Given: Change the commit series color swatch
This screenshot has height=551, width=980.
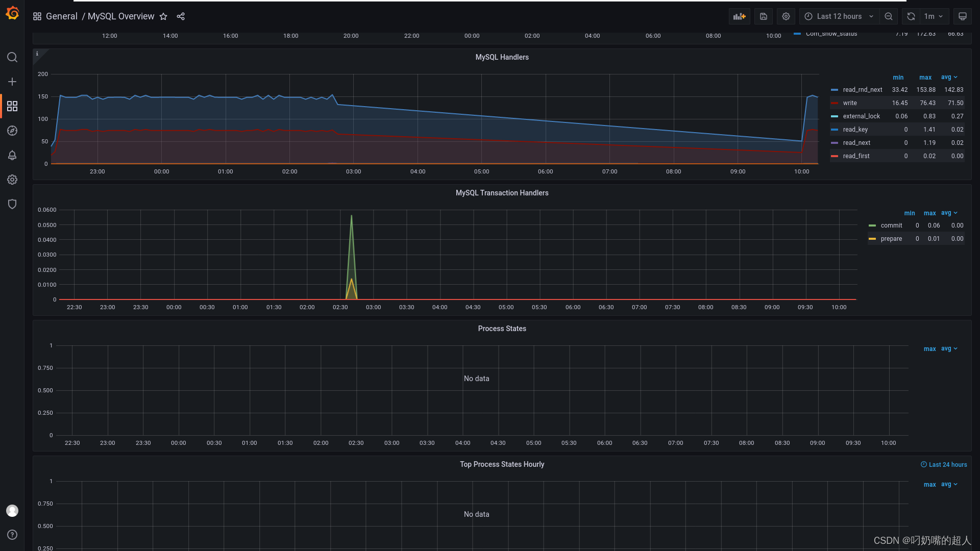Looking at the screenshot, I should coord(872,226).
